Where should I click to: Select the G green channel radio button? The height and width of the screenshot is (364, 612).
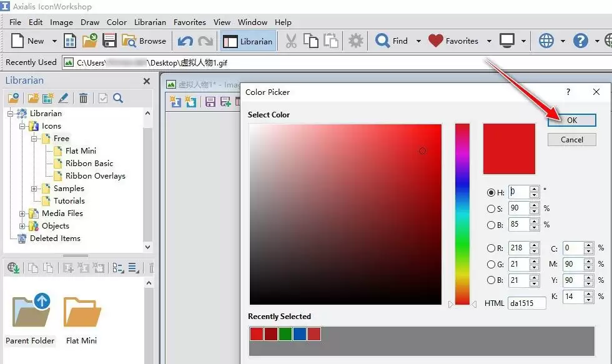[x=491, y=265]
